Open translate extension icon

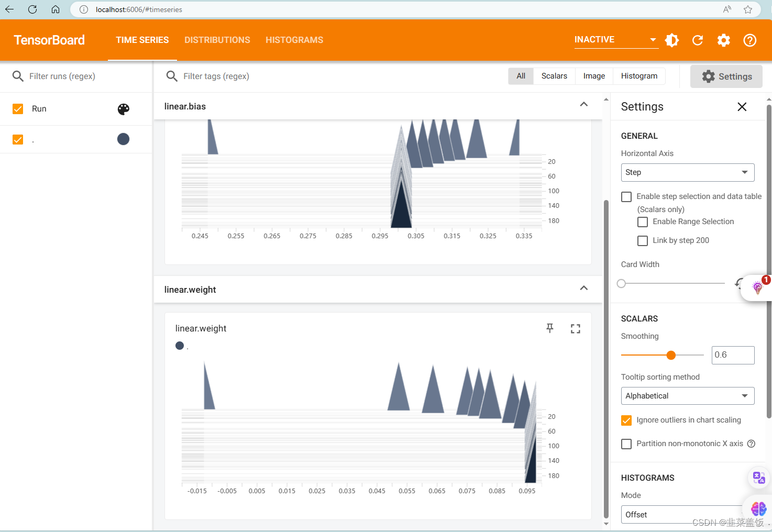click(x=759, y=478)
